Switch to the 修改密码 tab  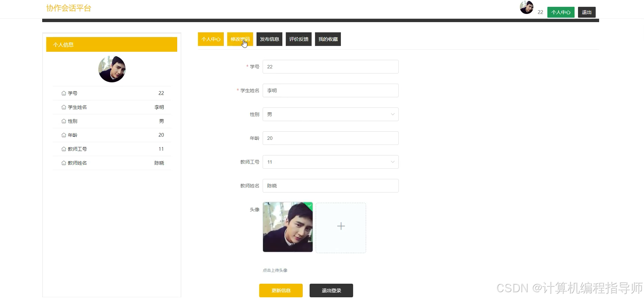pos(240,39)
